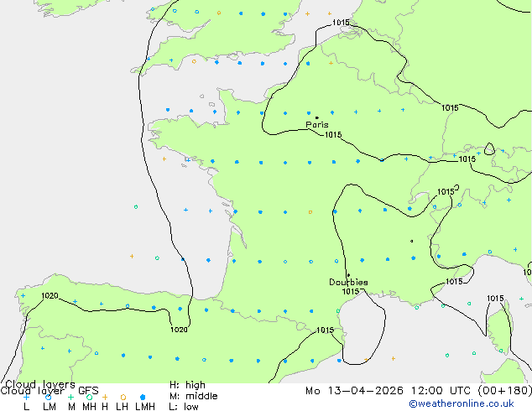Click the 'M: middle' legend text
Viewport: 532px width, 411px height.
(193, 396)
